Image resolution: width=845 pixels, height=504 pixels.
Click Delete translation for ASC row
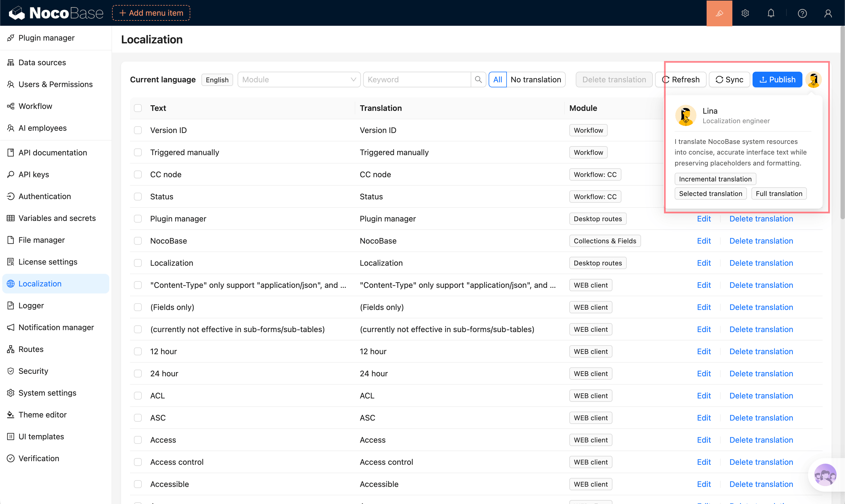761,418
